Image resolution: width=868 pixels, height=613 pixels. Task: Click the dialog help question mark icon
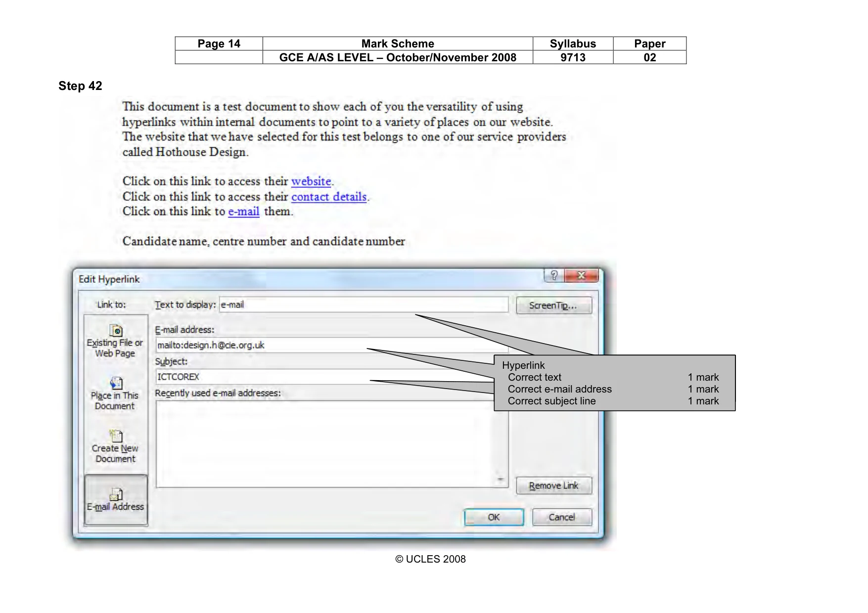(x=554, y=275)
